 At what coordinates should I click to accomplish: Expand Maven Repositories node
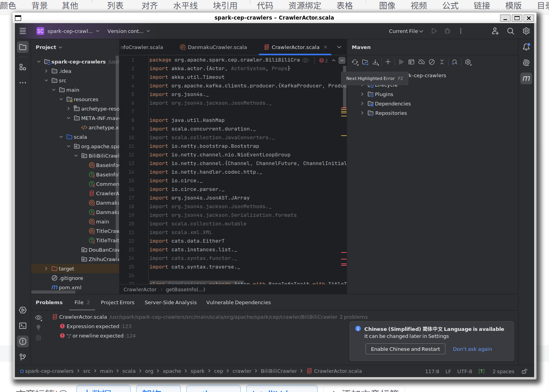pos(362,113)
